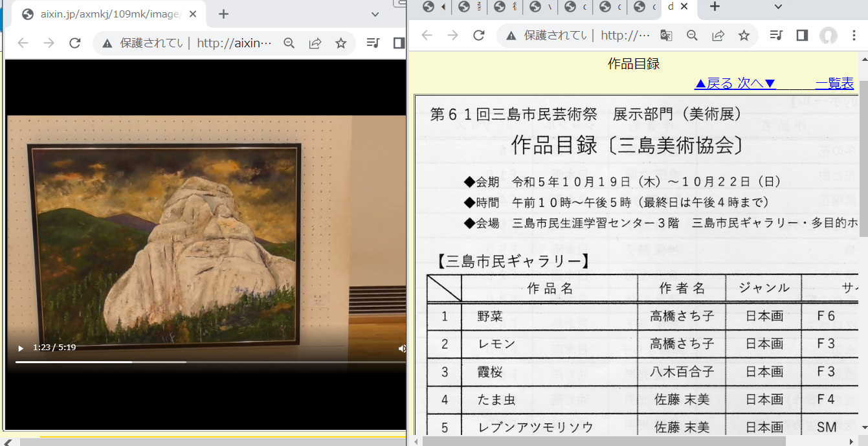Reload the page in the left video window

pyautogui.click(x=74, y=43)
